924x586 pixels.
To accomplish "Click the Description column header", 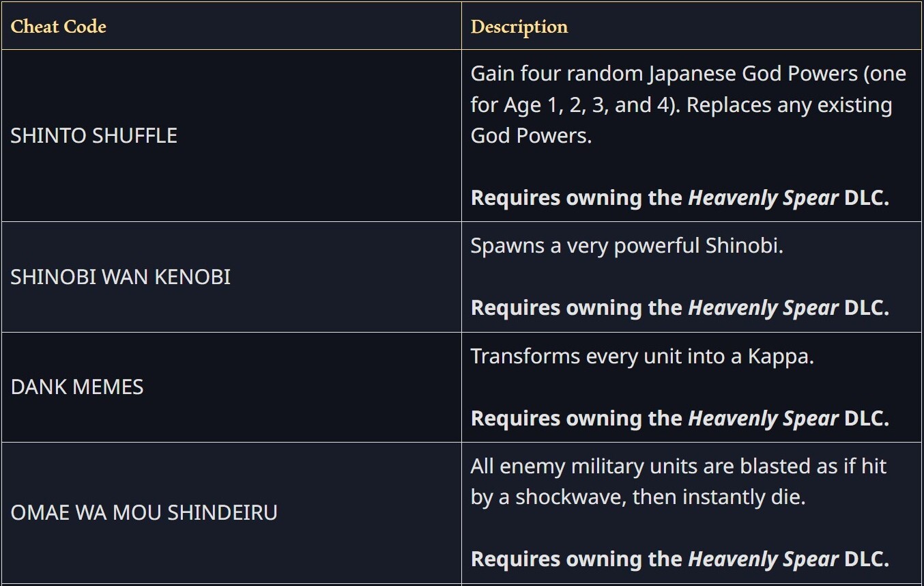I will [519, 27].
